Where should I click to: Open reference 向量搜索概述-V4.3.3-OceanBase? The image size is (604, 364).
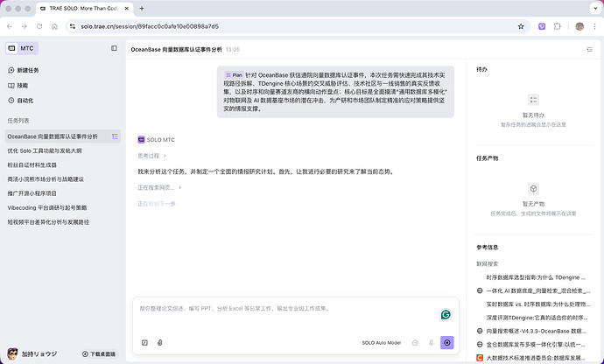[531, 331]
